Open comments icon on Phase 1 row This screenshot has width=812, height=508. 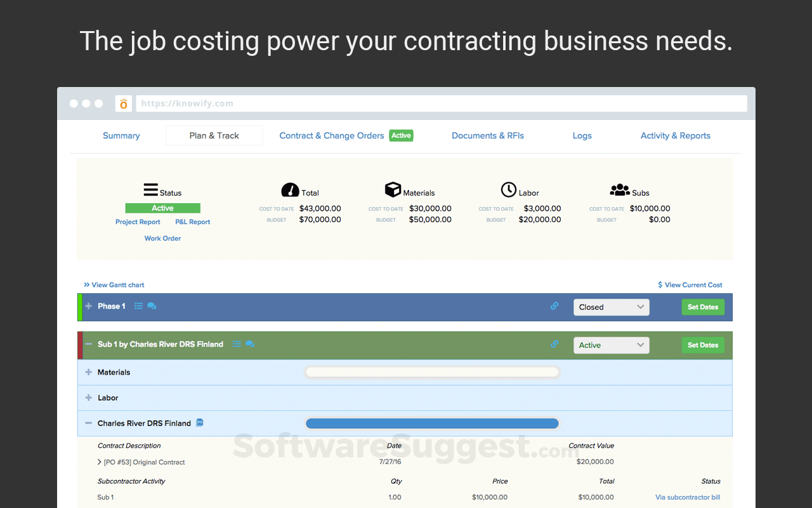click(x=152, y=306)
